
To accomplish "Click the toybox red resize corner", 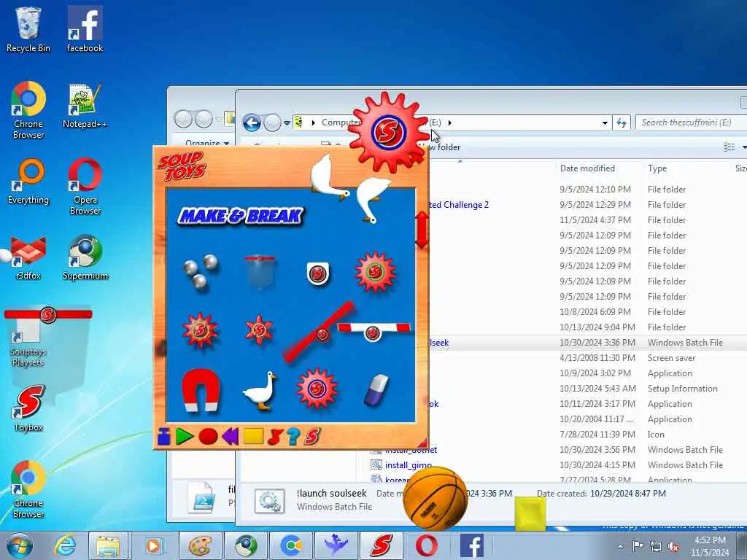I will pos(422,443).
